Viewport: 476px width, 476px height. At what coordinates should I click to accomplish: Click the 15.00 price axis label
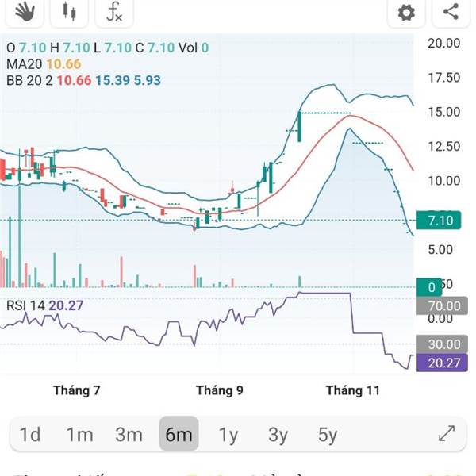click(x=443, y=113)
